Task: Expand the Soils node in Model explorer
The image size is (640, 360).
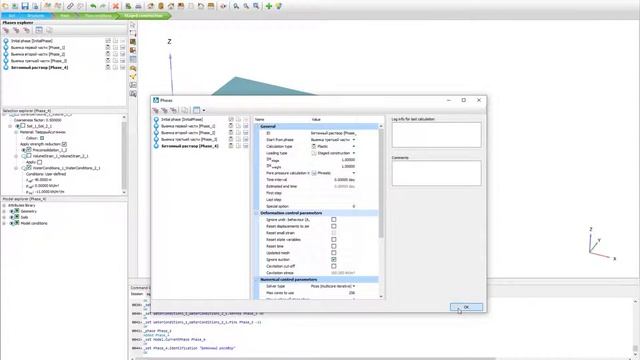Action: (4, 217)
